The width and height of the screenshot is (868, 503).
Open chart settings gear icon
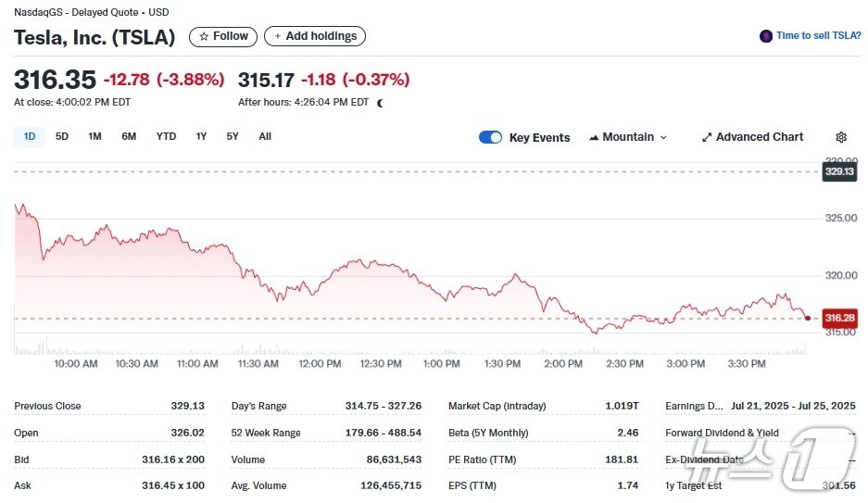(x=841, y=137)
